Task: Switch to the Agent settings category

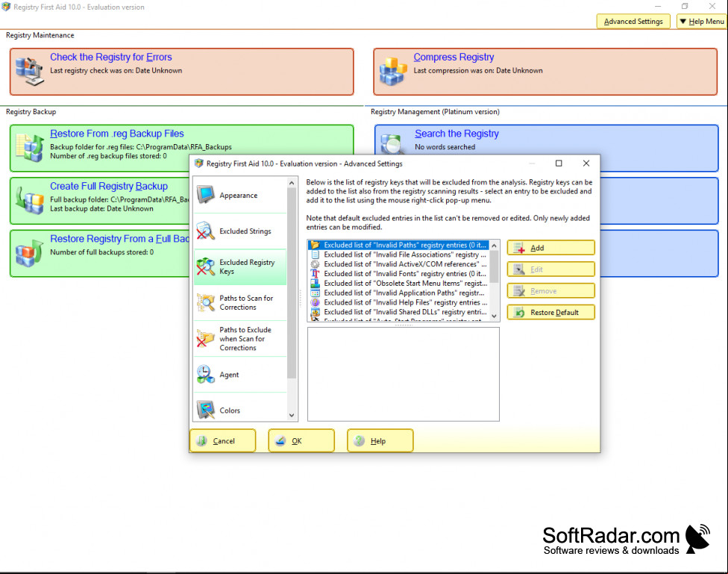Action: tap(240, 374)
